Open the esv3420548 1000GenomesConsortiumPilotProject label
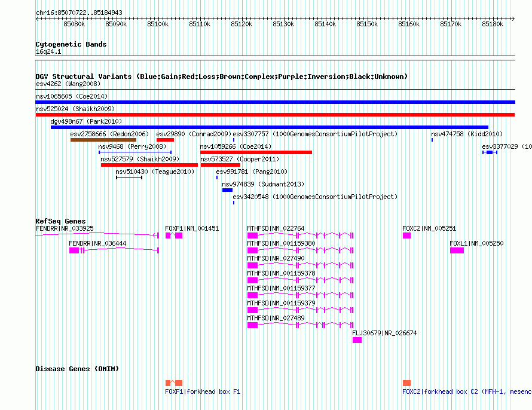The height and width of the screenshot is (410, 532). (315, 197)
